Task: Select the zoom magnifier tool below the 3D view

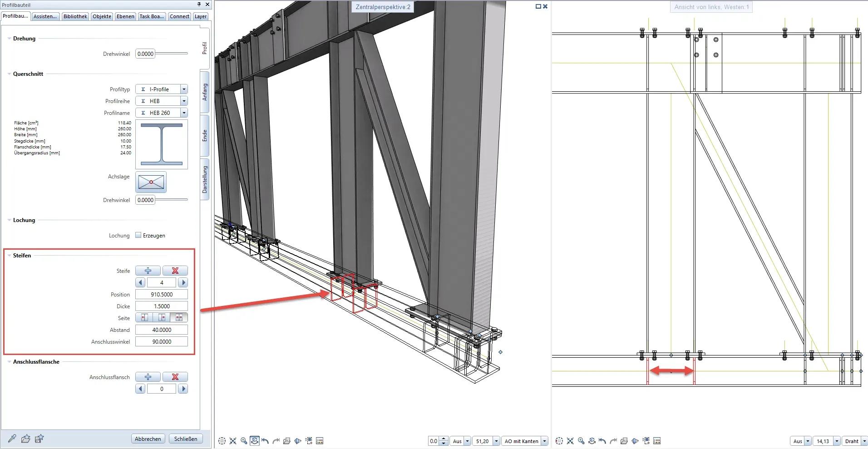Action: click(244, 440)
